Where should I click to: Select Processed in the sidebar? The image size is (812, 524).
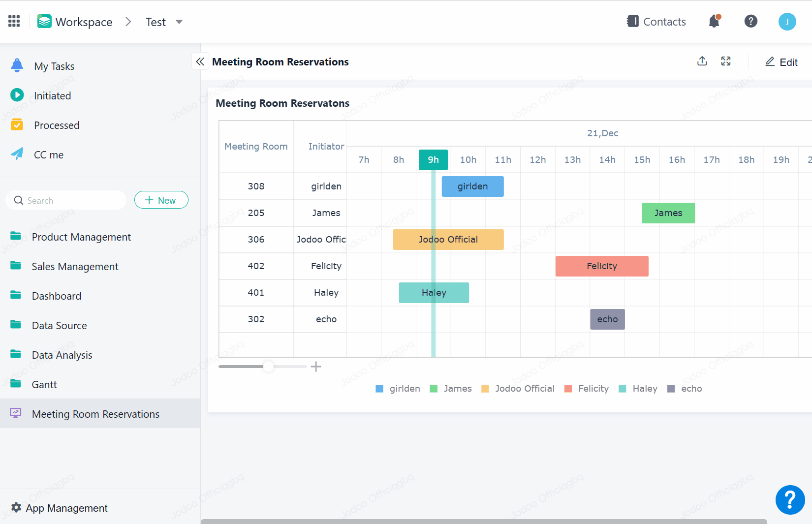tap(57, 125)
